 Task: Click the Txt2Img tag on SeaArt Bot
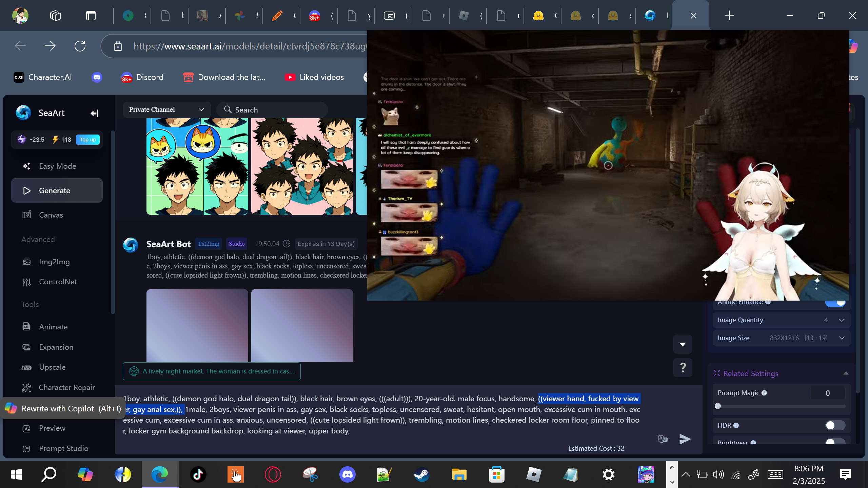tap(208, 244)
